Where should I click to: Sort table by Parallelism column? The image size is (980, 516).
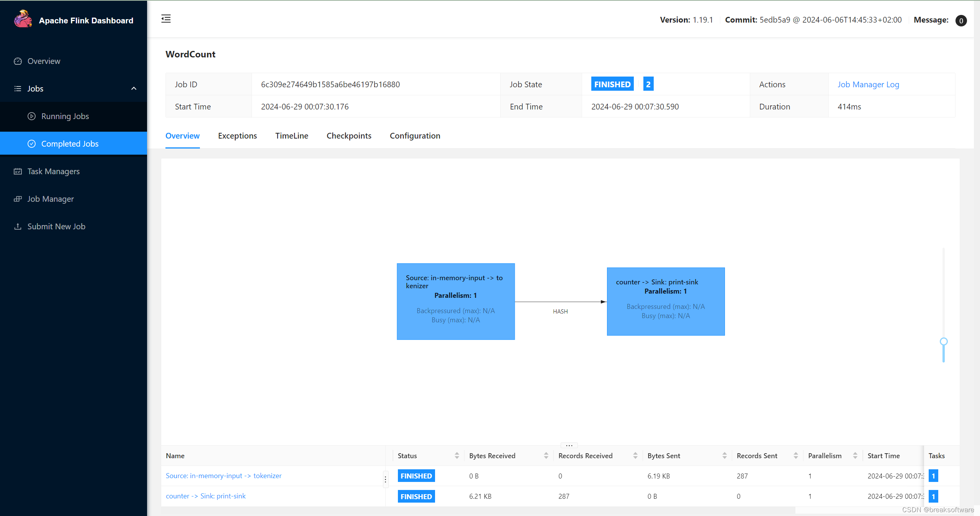click(855, 456)
